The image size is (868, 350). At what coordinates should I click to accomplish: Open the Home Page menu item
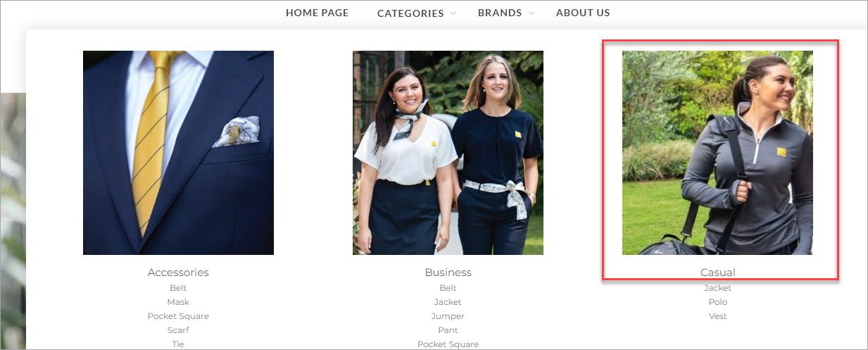317,13
